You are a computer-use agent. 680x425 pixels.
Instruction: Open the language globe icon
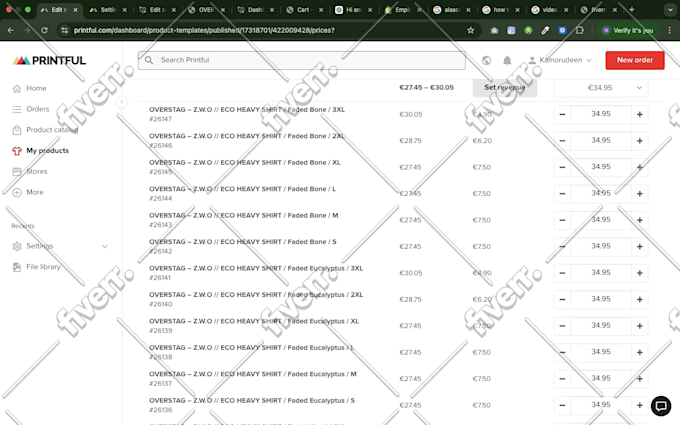(487, 60)
